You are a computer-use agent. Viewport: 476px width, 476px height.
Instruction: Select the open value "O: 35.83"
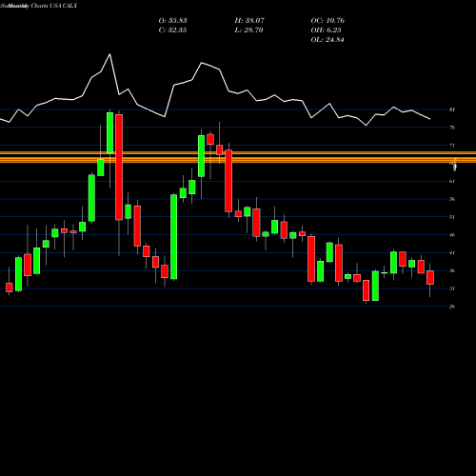pos(172,21)
